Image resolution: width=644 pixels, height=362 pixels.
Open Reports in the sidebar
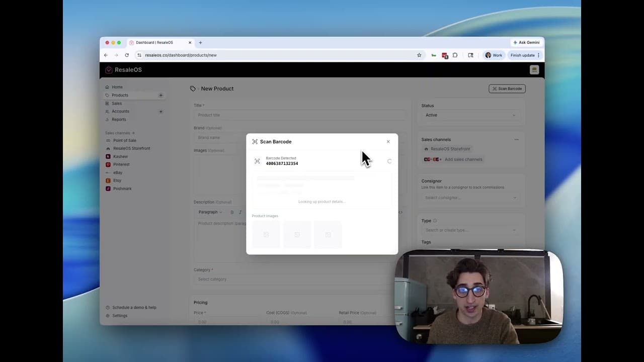[x=119, y=119]
